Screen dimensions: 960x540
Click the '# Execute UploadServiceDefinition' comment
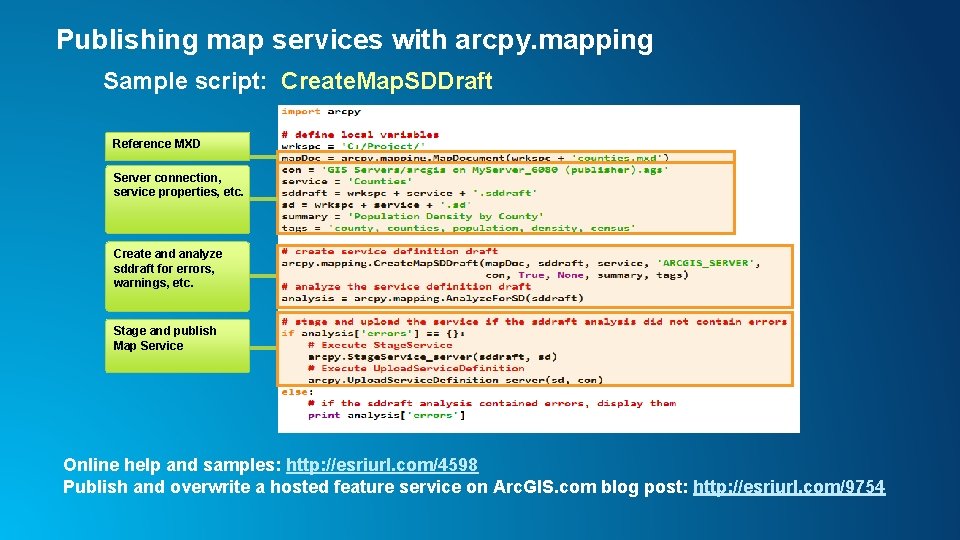[416, 368]
